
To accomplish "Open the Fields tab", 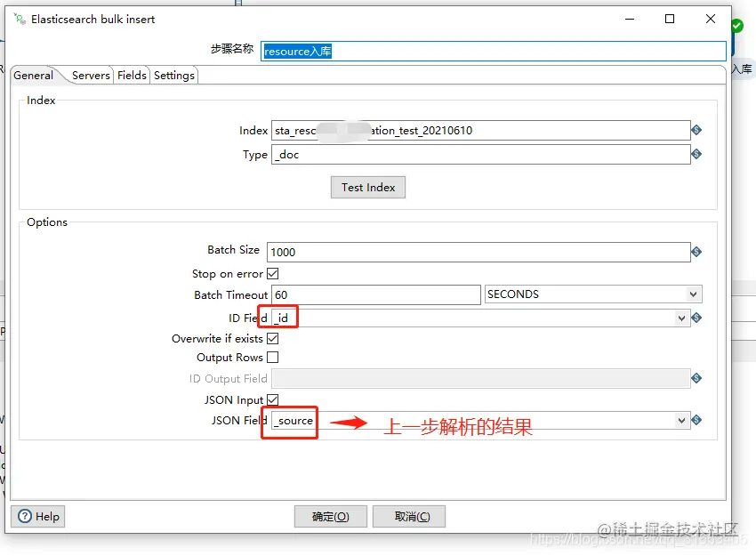I will point(132,76).
